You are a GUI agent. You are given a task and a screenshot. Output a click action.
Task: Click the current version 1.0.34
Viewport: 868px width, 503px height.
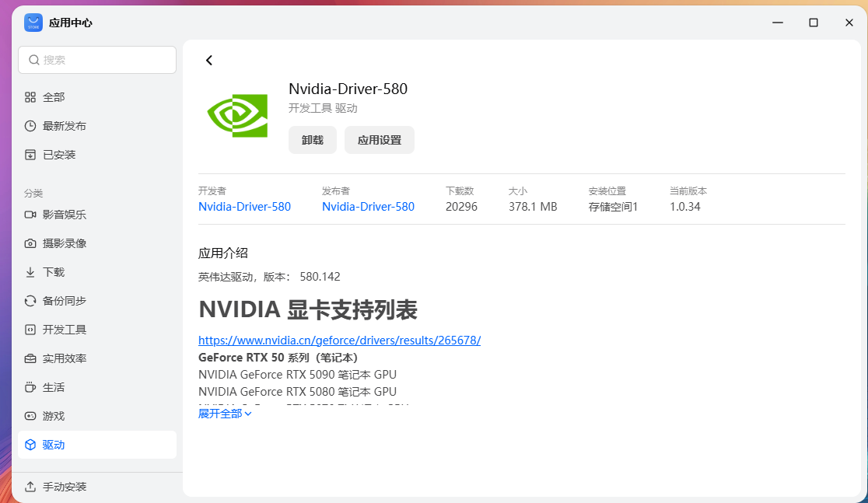point(685,207)
